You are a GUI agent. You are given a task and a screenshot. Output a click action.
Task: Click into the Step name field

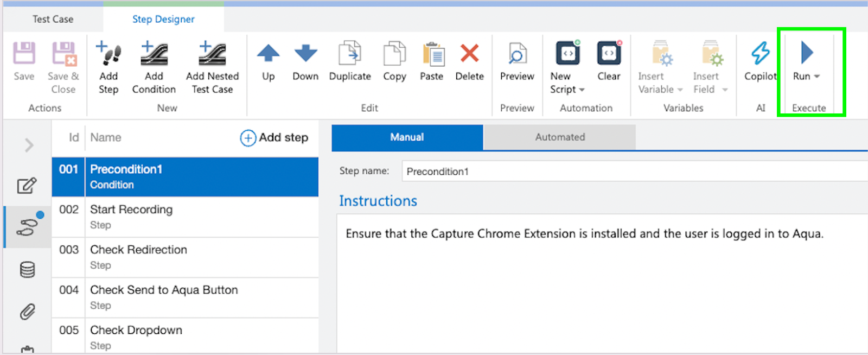coord(629,172)
